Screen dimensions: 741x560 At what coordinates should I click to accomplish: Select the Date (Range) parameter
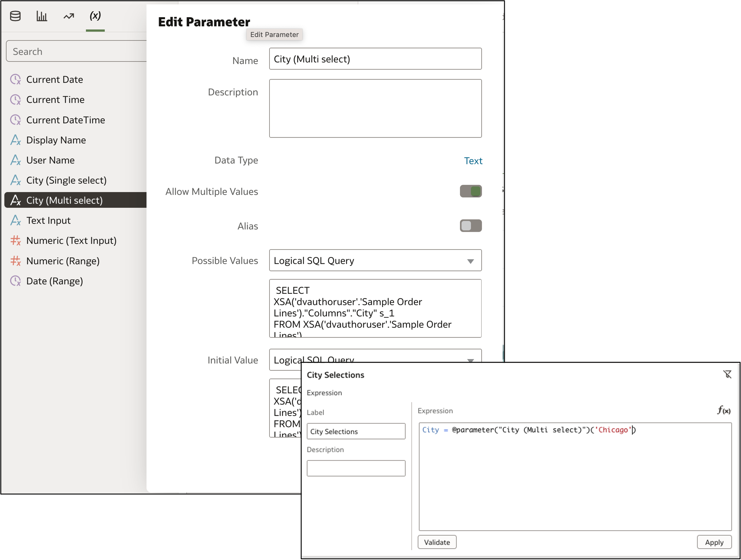click(x=54, y=281)
